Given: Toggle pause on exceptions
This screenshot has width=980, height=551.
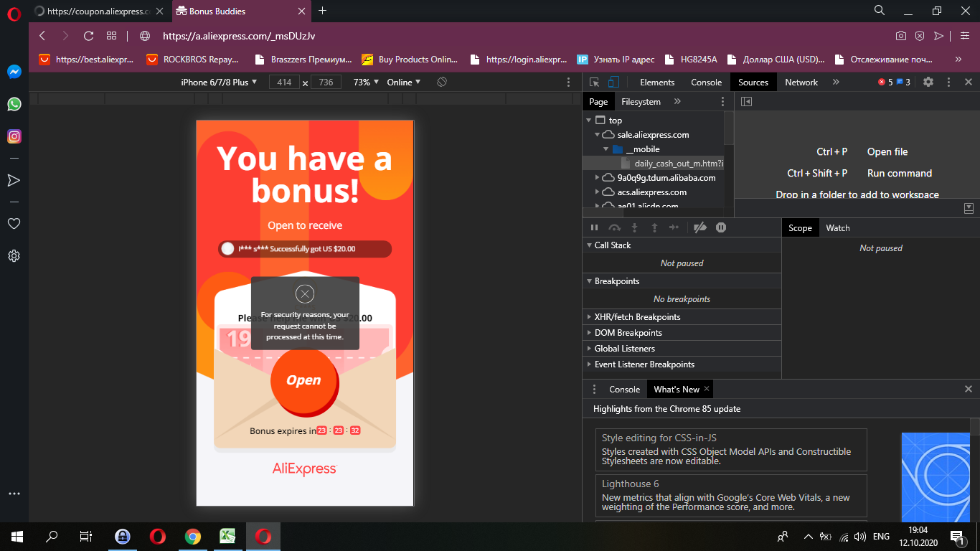Looking at the screenshot, I should pos(721,227).
